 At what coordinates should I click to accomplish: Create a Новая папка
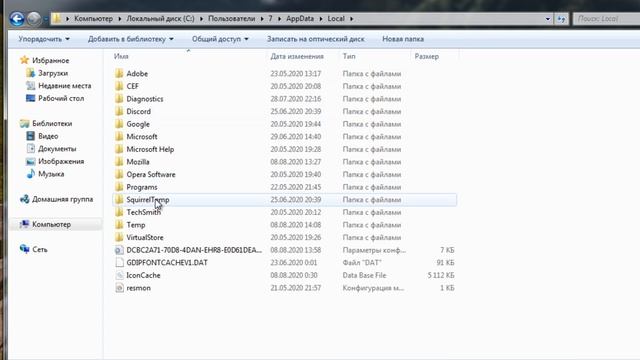403,39
